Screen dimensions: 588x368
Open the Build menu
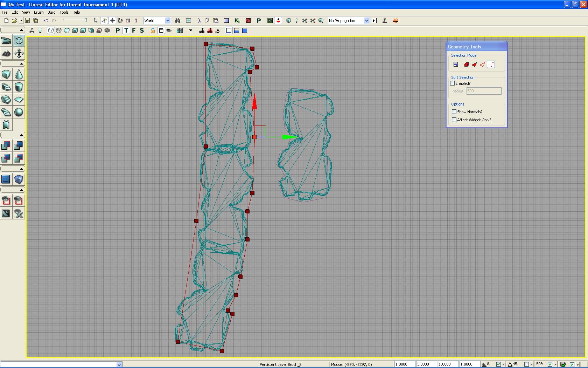[x=51, y=12]
